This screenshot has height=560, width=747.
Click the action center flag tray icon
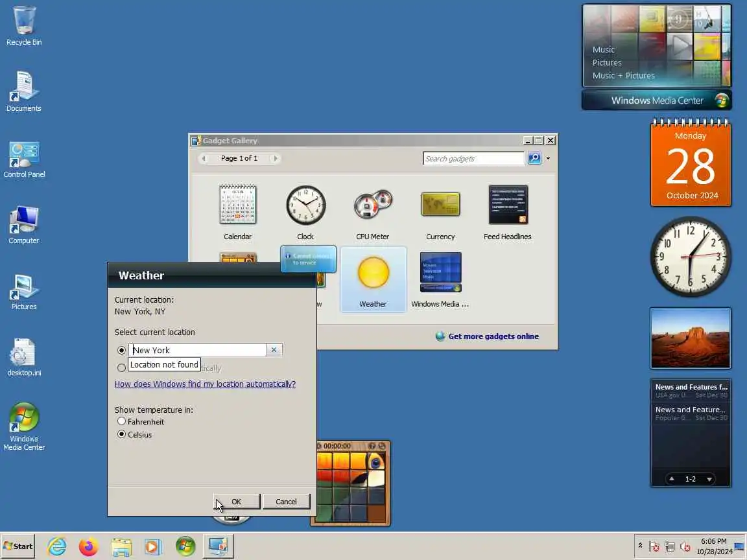click(654, 546)
